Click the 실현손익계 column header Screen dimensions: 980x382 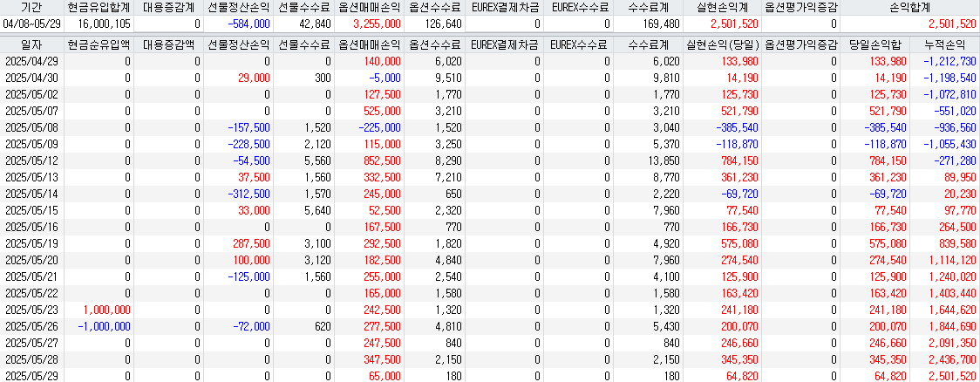click(722, 8)
